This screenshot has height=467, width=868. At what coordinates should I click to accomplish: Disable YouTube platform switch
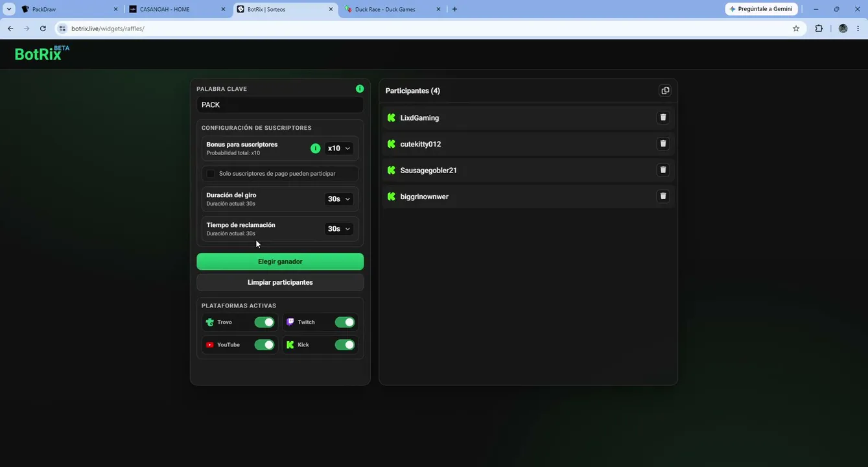pos(264,345)
